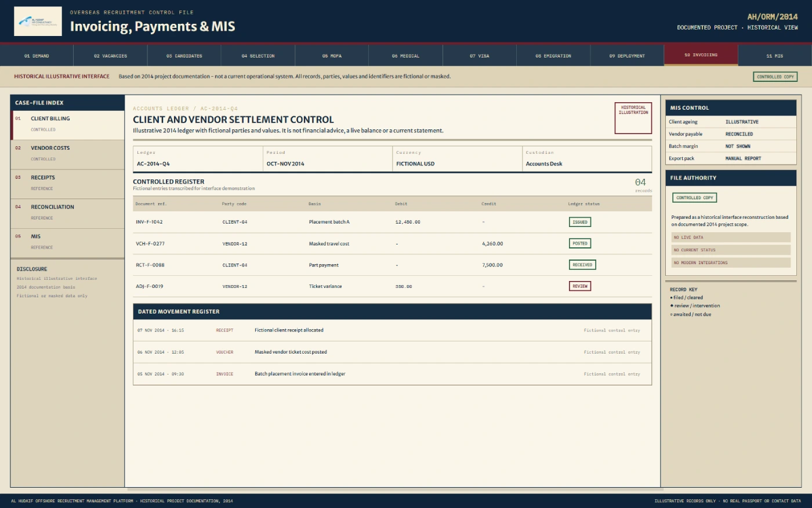812x508 pixels.
Task: Click the Client ageing row in MIS Control
Action: 731,122
